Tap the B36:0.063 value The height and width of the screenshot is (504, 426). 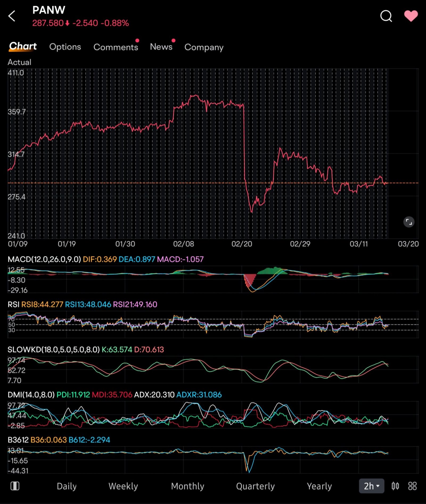49,440
